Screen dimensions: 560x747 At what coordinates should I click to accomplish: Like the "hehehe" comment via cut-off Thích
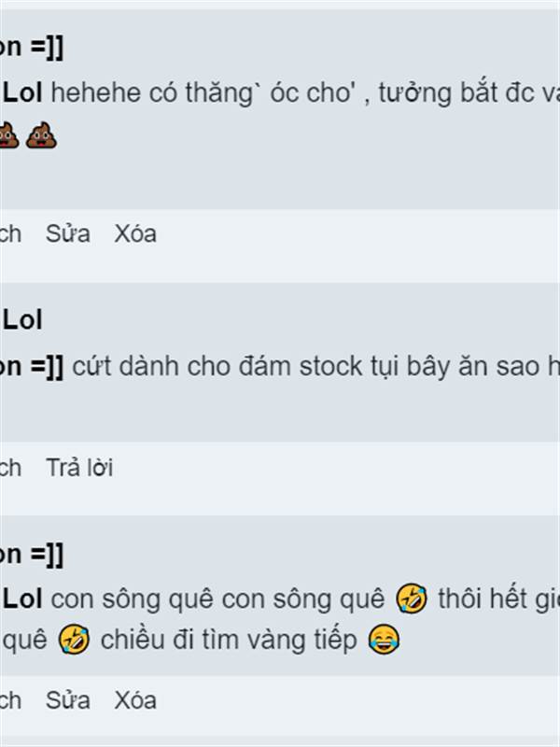(x=10, y=234)
